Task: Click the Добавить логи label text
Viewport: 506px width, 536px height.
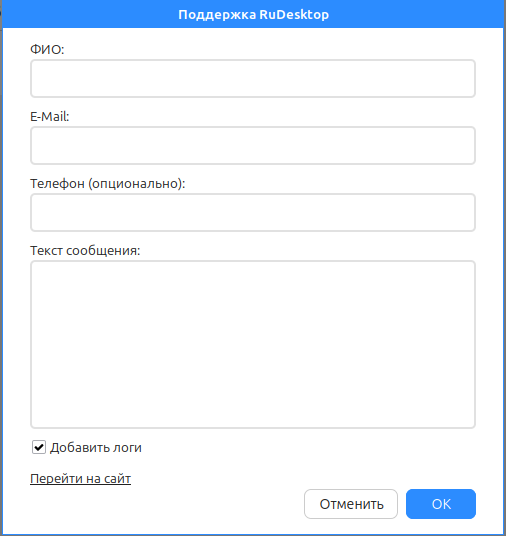Action: (96, 447)
